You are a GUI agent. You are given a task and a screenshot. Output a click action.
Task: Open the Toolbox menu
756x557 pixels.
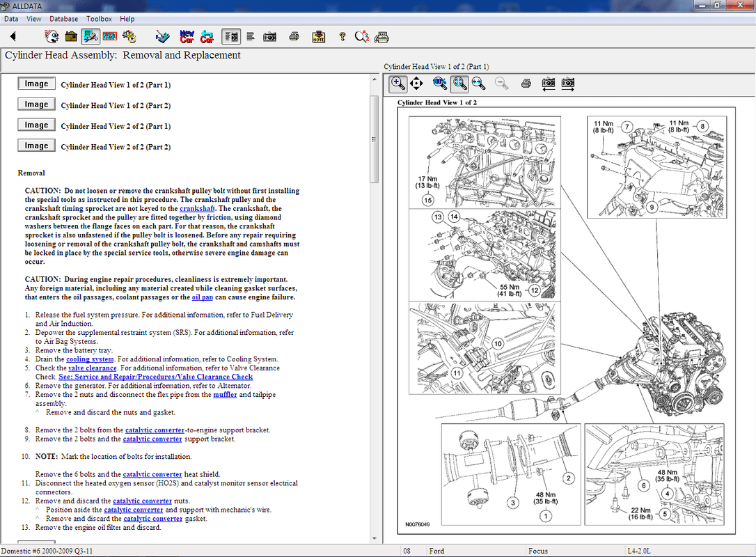click(99, 19)
